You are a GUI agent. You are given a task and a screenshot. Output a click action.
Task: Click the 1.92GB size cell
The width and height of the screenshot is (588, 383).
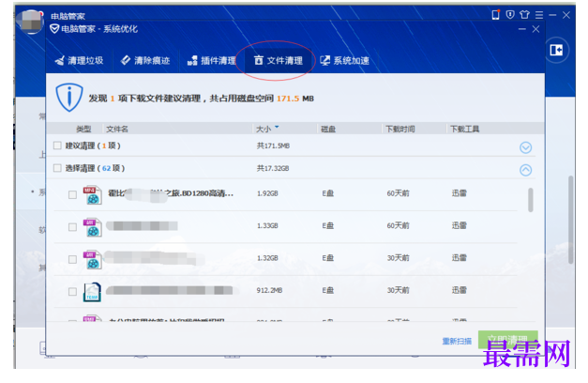pos(267,193)
